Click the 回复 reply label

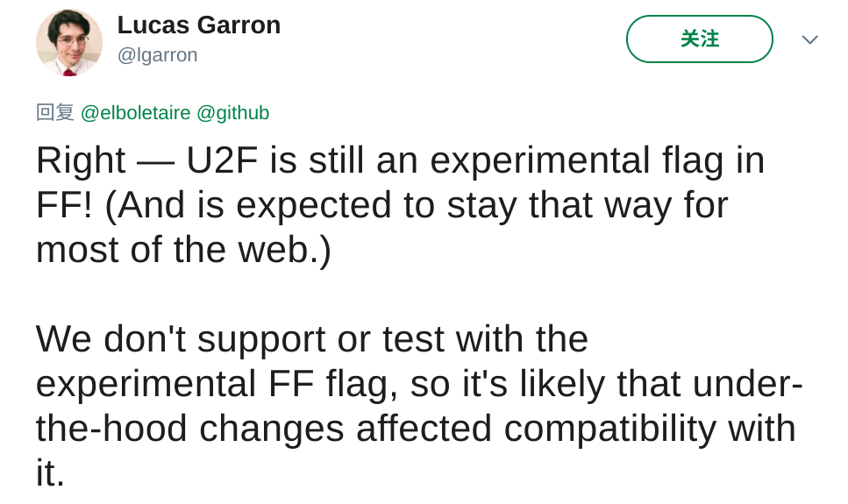click(55, 113)
